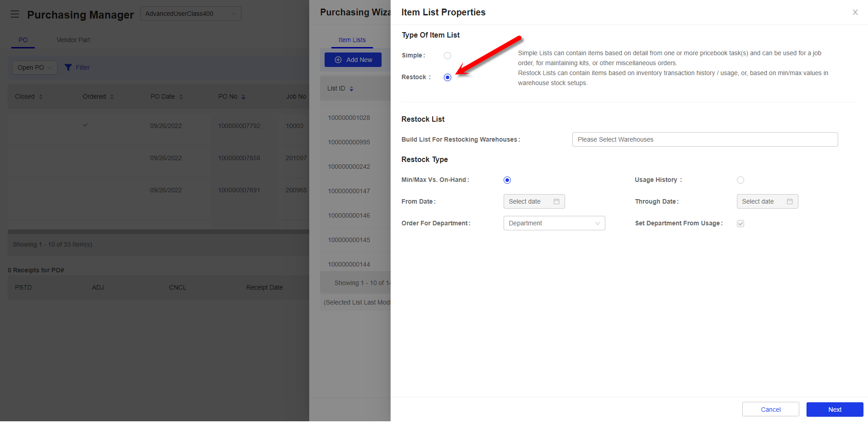The image size is (868, 424).
Task: Open the AdvancedUserClass400 dropdown
Action: coord(190,14)
